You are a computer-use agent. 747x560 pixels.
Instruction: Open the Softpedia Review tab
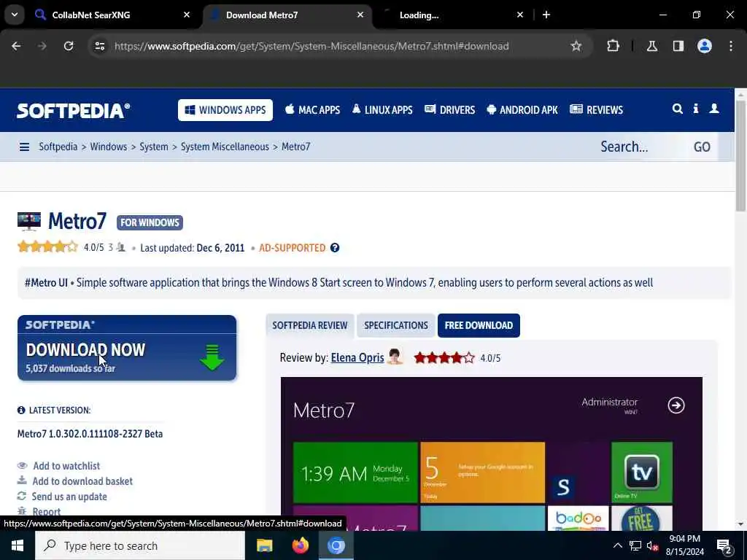309,325
